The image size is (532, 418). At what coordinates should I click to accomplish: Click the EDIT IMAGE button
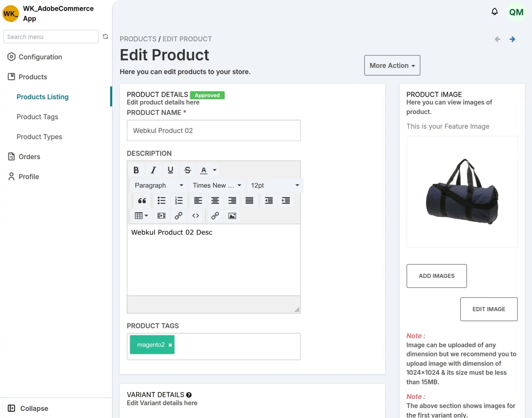point(489,309)
